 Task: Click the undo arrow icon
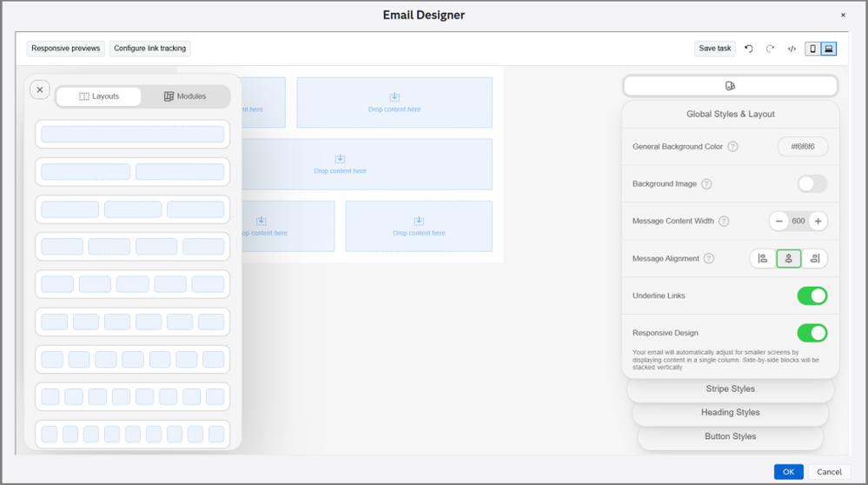point(748,49)
